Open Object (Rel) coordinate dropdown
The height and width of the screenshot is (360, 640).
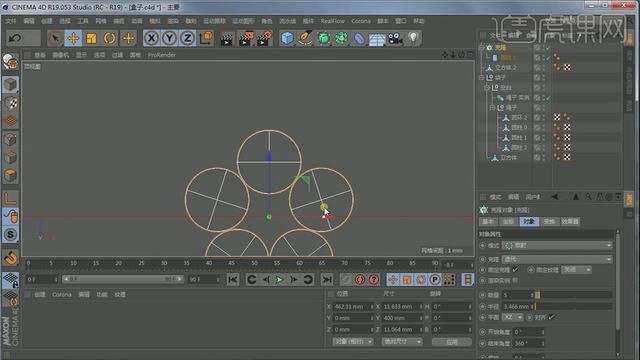(353, 341)
